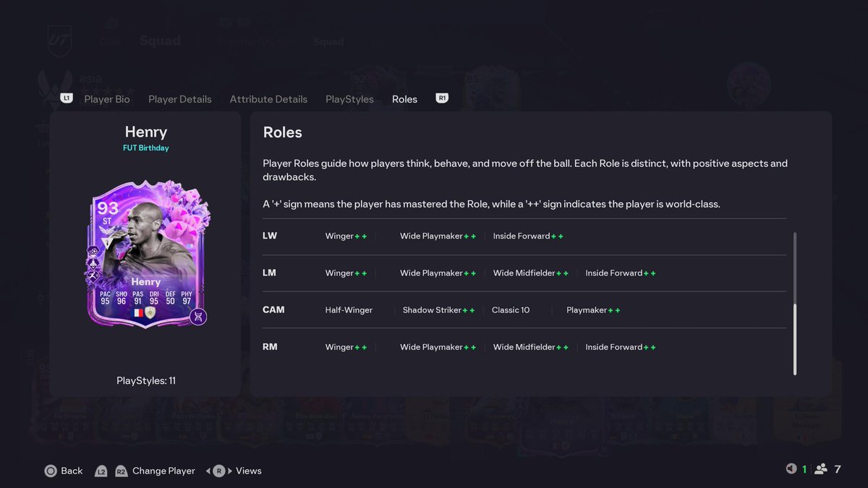Click the R stick Views icon

click(219, 471)
